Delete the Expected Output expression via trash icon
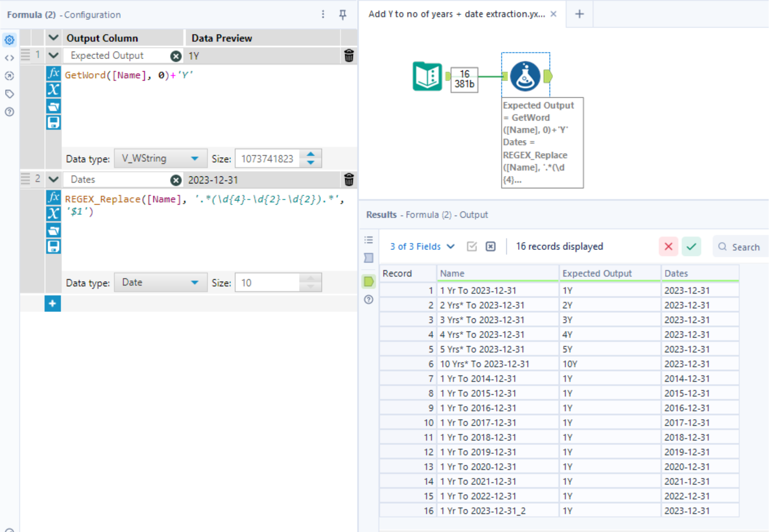Screen dimensions: 769x532 tap(349, 56)
